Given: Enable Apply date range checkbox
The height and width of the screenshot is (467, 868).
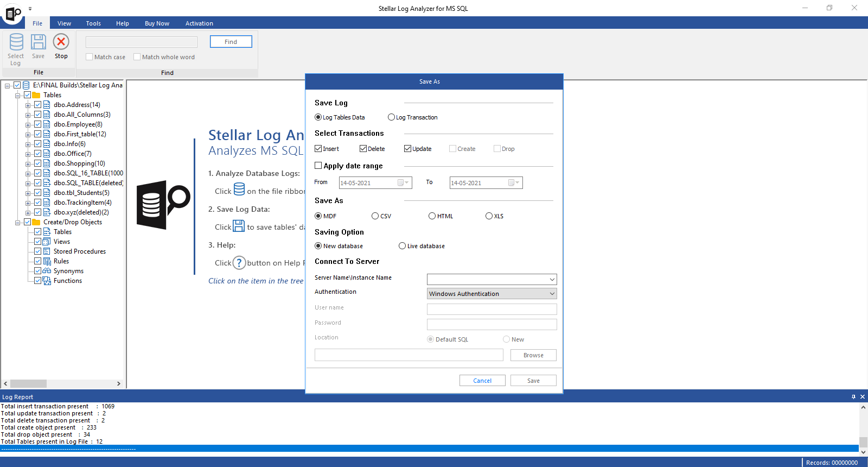Looking at the screenshot, I should pos(318,166).
